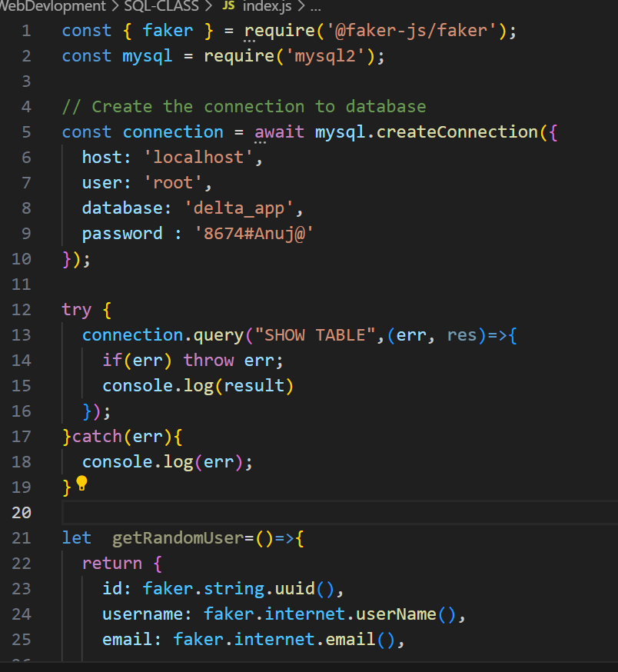Open the index.js breadcrumb item

click(x=267, y=6)
